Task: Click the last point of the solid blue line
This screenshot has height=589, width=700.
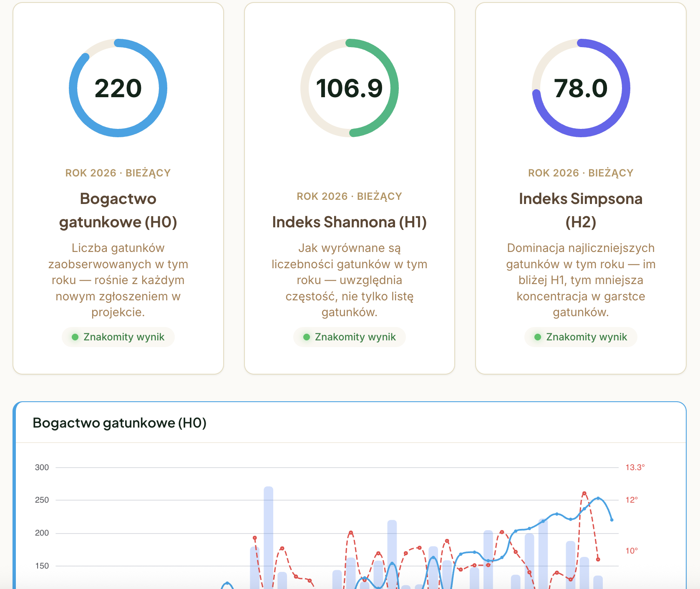Action: (612, 520)
